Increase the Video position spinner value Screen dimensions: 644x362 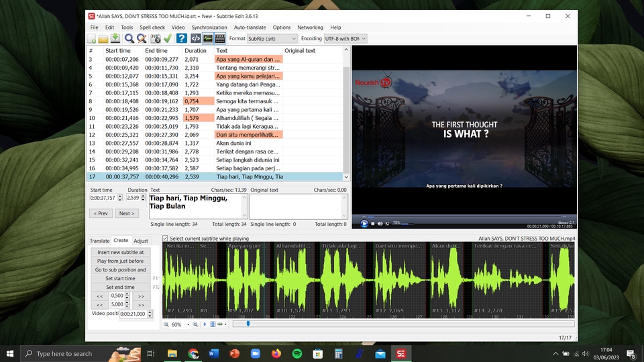(x=150, y=312)
